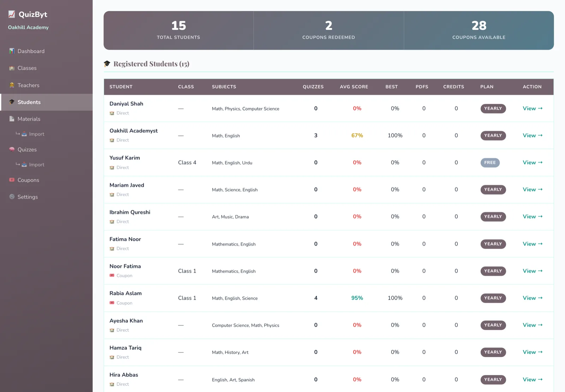
Task: Click View for Hira Abbas
Action: tap(533, 380)
